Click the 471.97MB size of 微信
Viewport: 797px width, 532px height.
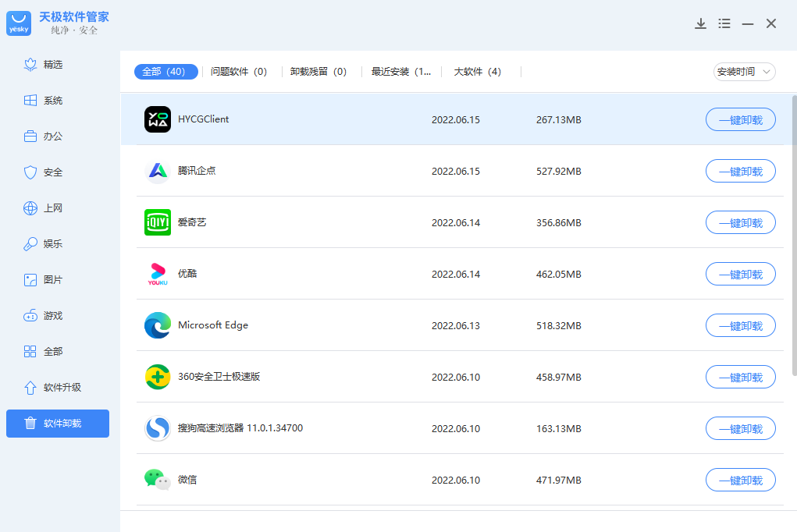[x=559, y=481]
